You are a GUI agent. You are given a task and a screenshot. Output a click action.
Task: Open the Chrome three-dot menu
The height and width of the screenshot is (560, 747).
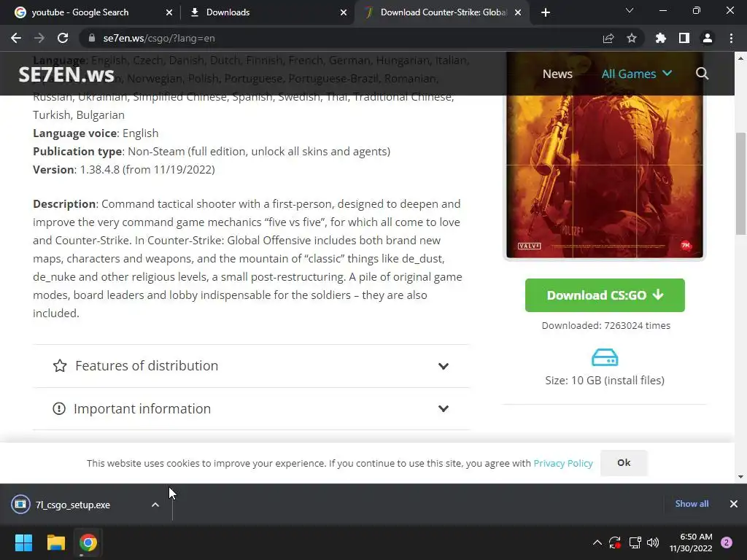point(731,38)
